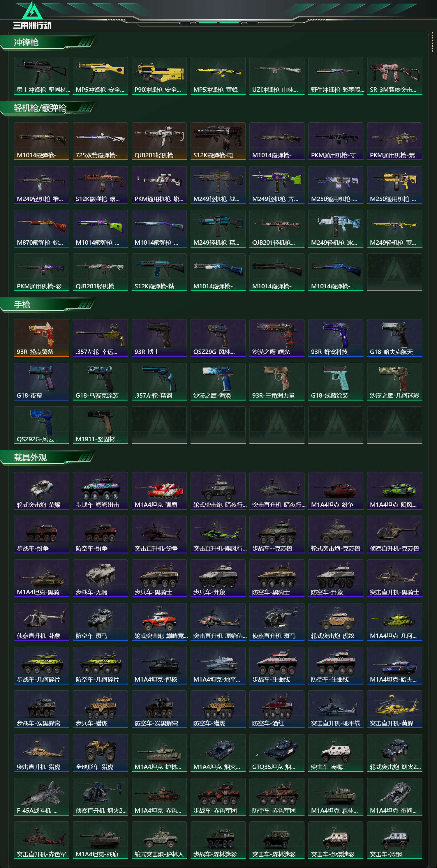This screenshot has width=437, height=868.
Task: Select the M870霰弹枪 snake skin item
Action: click(41, 228)
